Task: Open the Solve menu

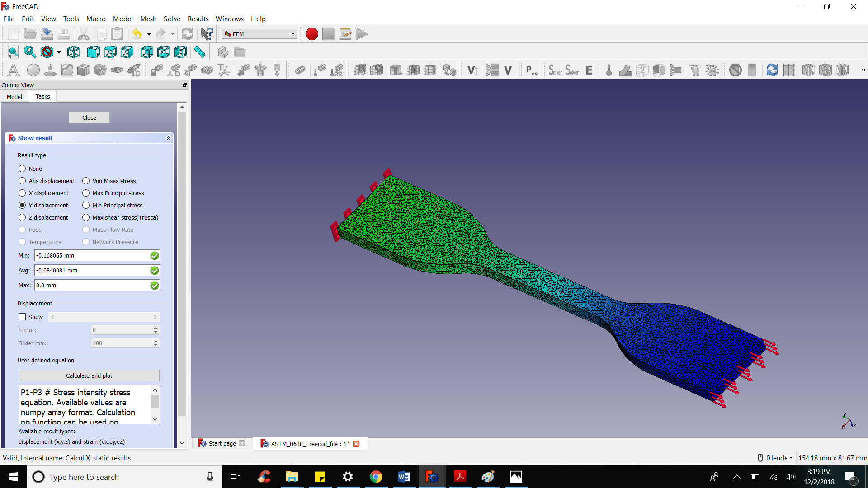Action: (x=171, y=19)
